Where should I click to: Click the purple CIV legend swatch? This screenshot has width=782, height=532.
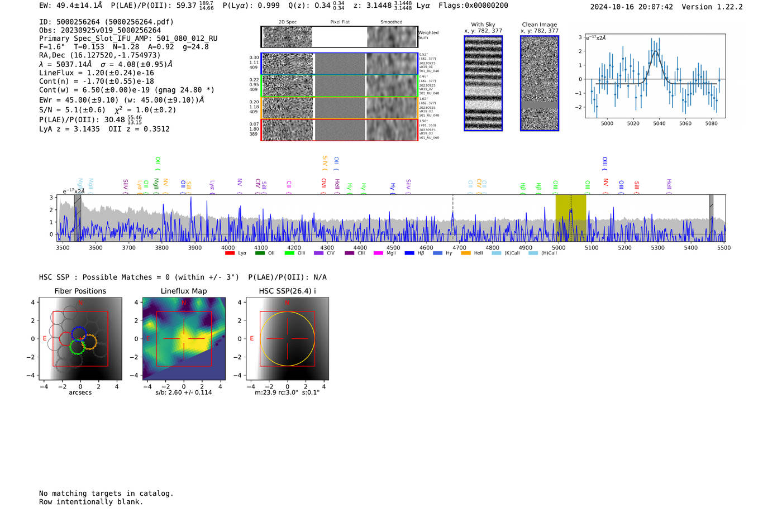click(x=319, y=253)
